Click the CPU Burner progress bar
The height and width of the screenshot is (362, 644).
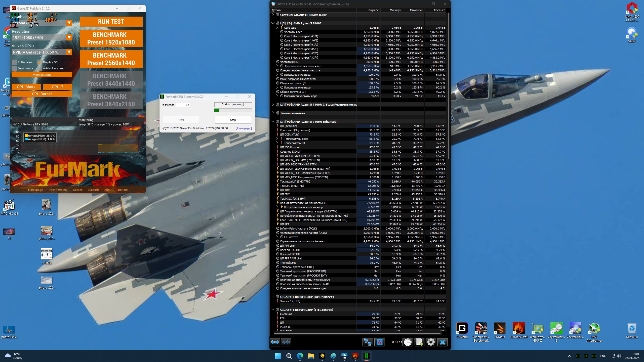[x=233, y=110]
